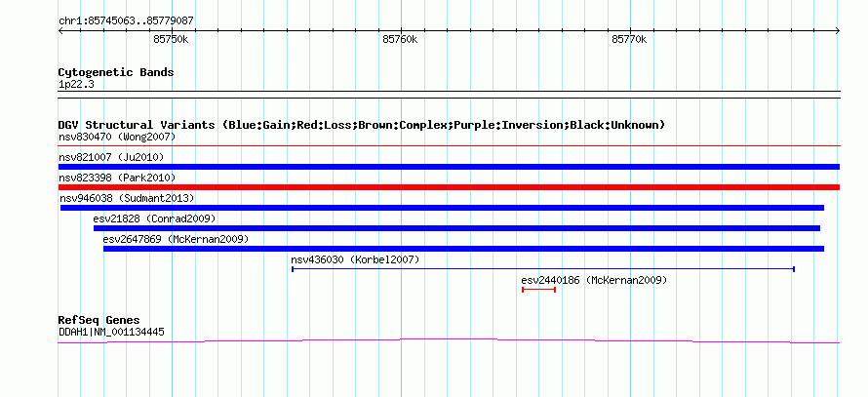The width and height of the screenshot is (868, 397).
Task: Select the blue nsv946038 Sudmant2013 bar
Action: click(x=443, y=208)
